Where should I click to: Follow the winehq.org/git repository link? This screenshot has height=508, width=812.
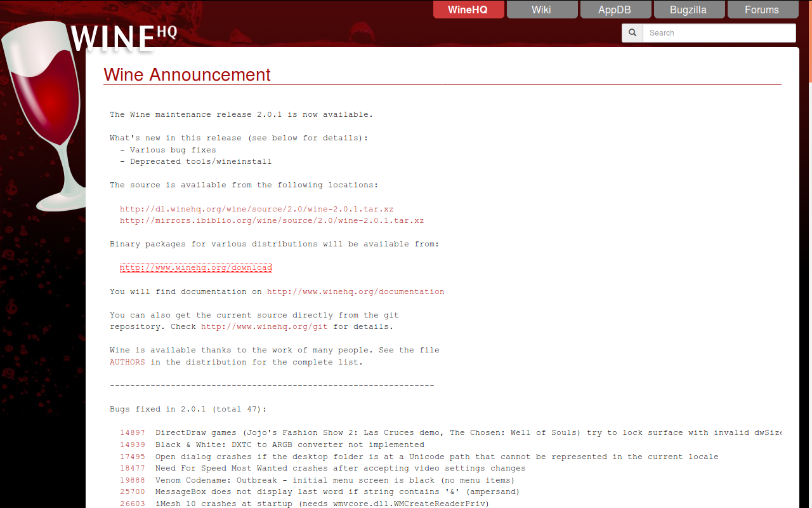coord(264,326)
